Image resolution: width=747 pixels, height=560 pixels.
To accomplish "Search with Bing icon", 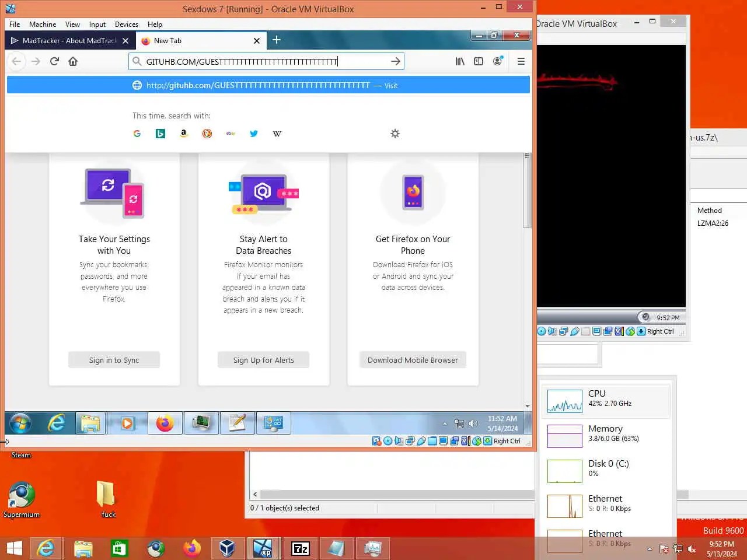I will [x=160, y=134].
